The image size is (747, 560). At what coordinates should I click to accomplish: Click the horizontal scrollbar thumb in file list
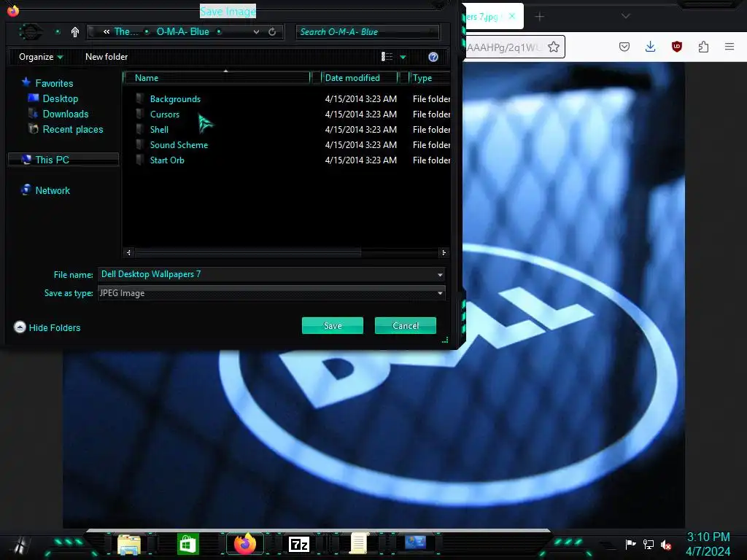248,253
